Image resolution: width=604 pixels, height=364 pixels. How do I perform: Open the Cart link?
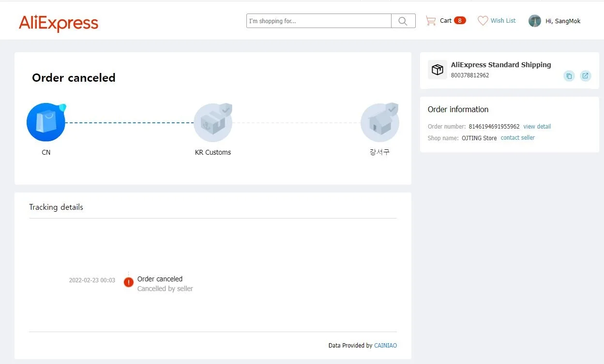pyautogui.click(x=446, y=21)
